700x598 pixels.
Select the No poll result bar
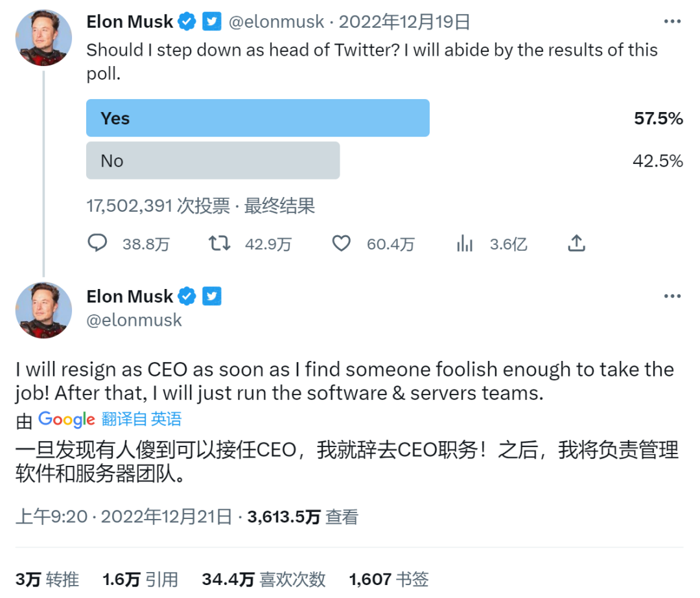coord(213,161)
